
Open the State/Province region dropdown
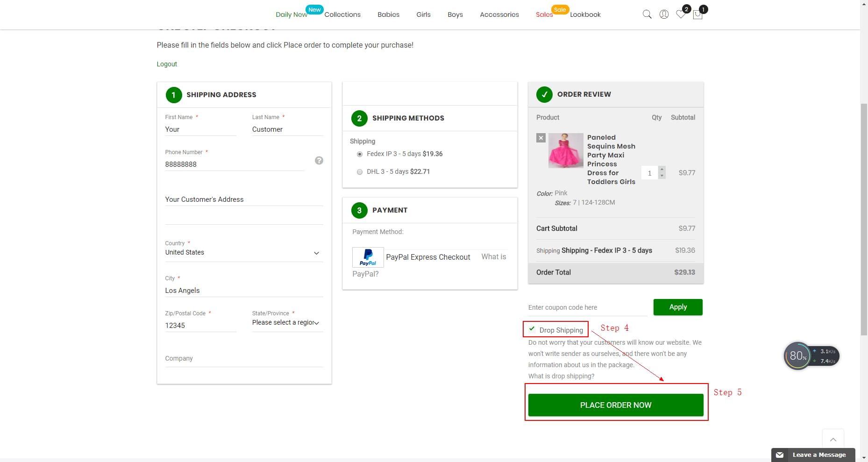click(317, 323)
